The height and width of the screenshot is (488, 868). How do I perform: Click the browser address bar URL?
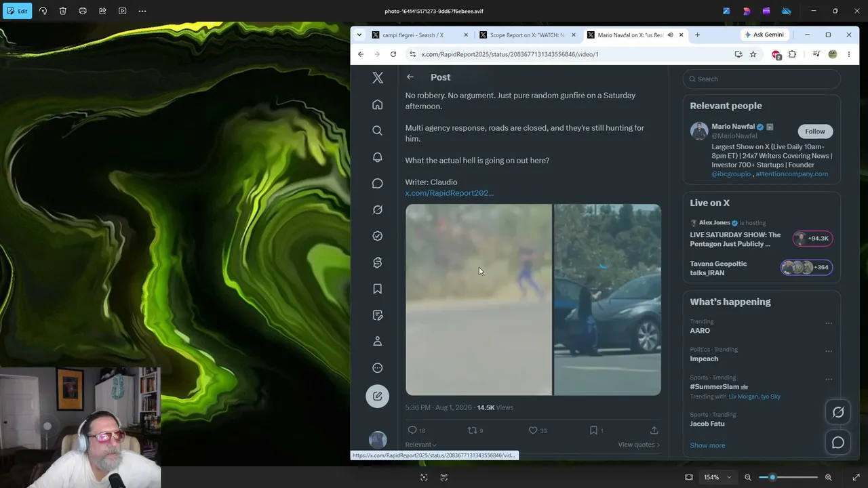[509, 54]
